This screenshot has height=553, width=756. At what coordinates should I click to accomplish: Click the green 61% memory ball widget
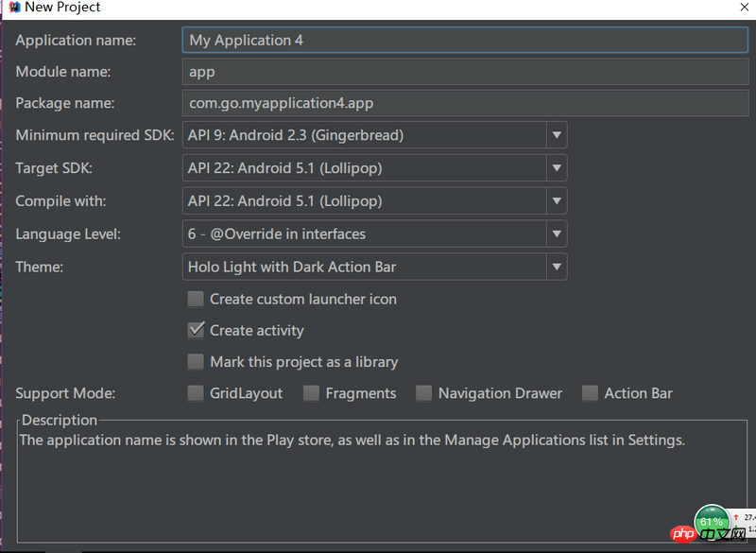point(712,523)
